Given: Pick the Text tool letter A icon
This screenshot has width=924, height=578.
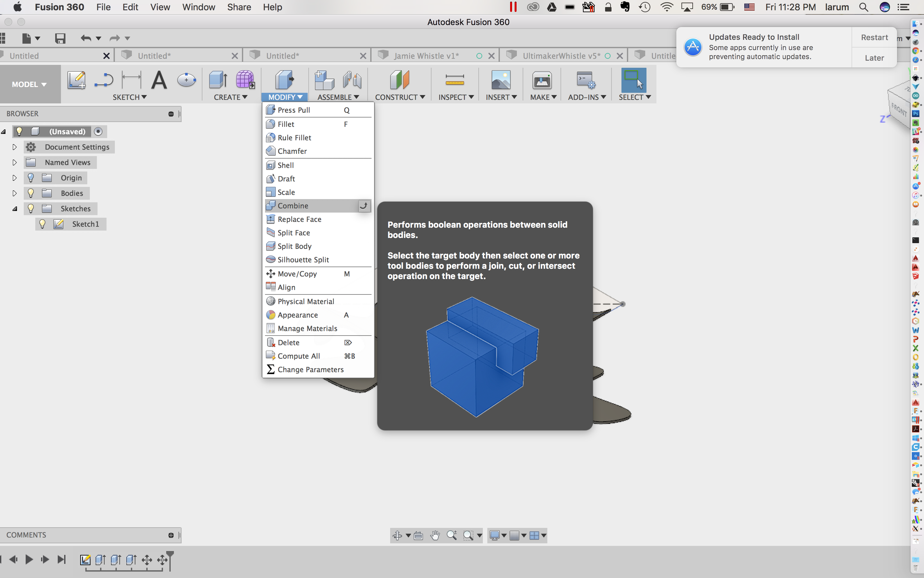Looking at the screenshot, I should click(x=159, y=80).
